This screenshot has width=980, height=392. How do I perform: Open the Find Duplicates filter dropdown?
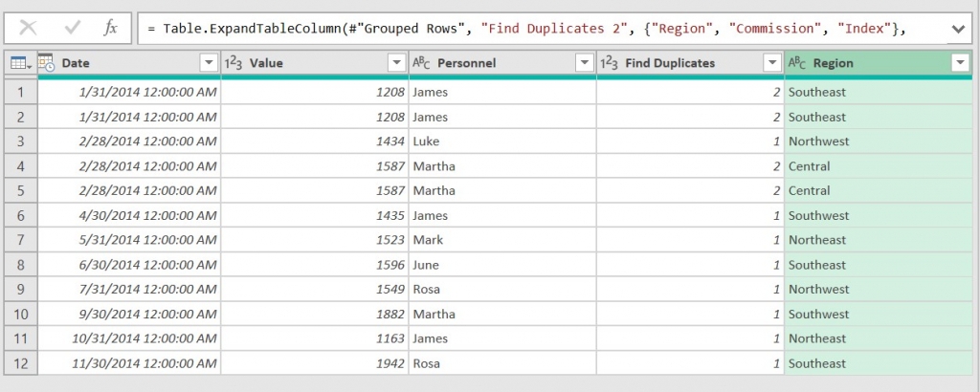tap(771, 63)
